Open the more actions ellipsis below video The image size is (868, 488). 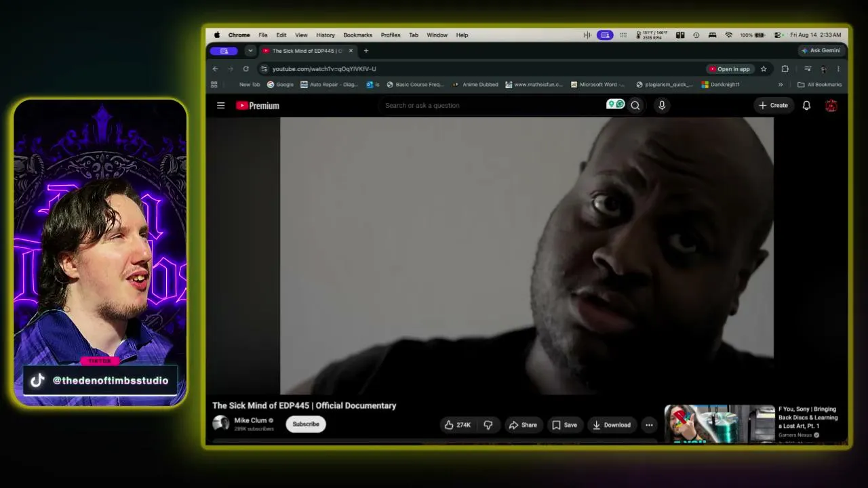(x=649, y=425)
